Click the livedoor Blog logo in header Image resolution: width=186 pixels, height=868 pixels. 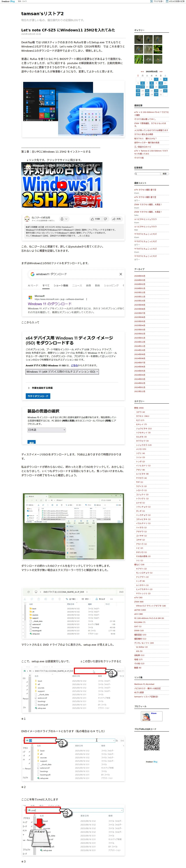8,1
